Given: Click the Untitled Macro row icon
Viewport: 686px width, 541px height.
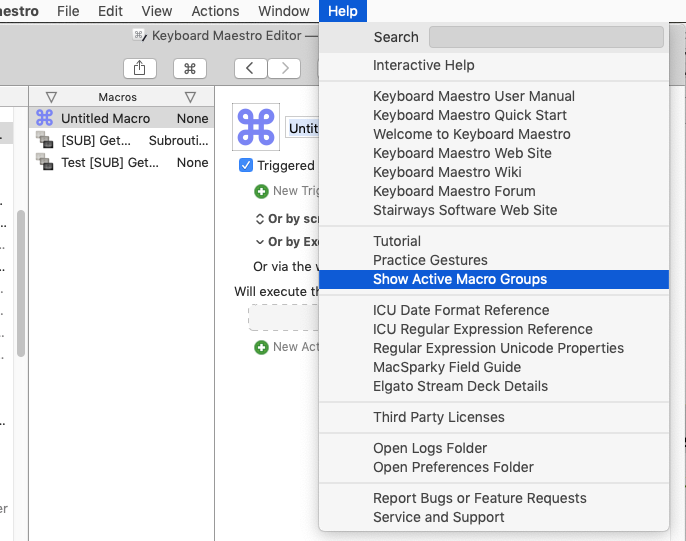Looking at the screenshot, I should click(x=45, y=118).
